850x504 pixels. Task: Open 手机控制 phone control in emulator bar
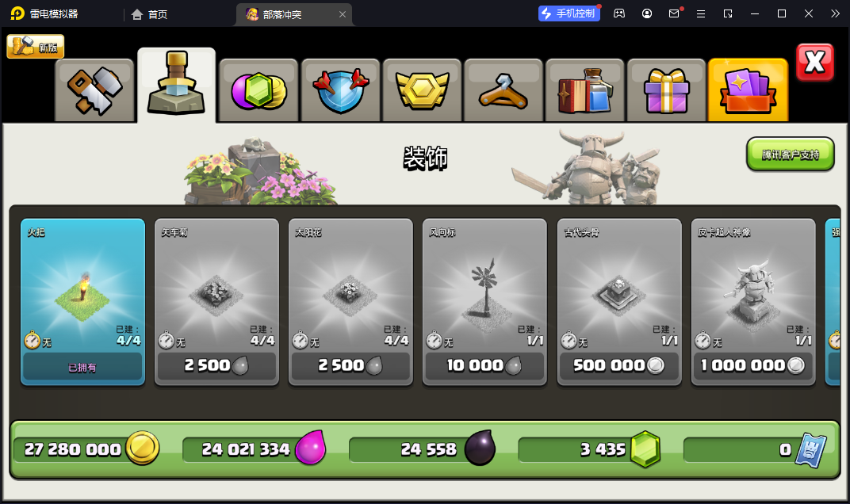[569, 13]
